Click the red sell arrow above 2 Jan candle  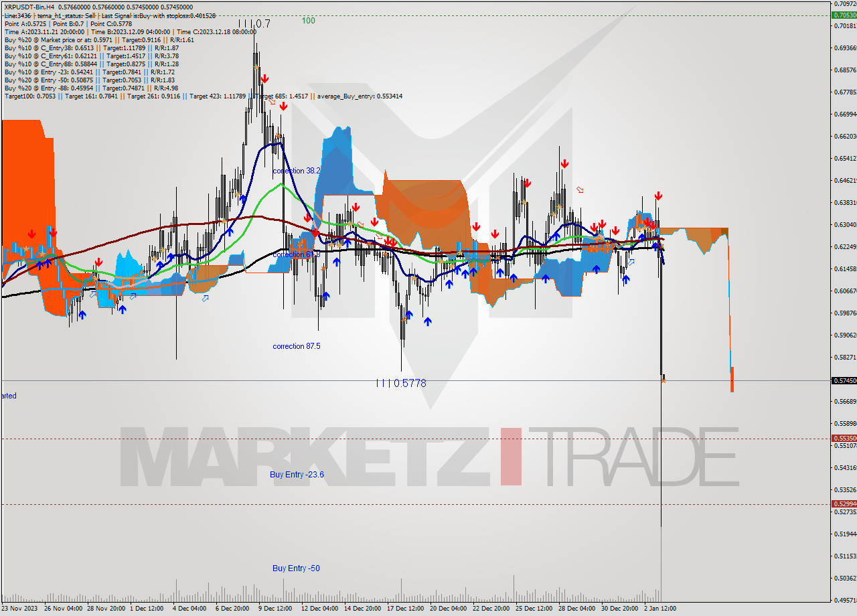[659, 196]
